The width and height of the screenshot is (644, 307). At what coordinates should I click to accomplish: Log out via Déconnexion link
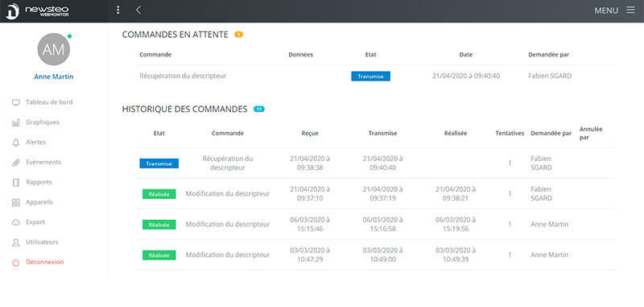(x=45, y=262)
